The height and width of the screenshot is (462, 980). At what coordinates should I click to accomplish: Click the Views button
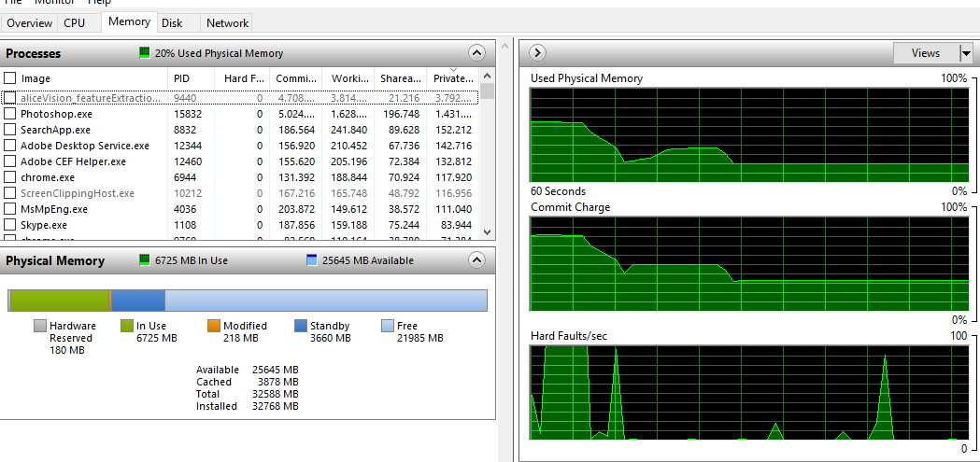pos(926,53)
